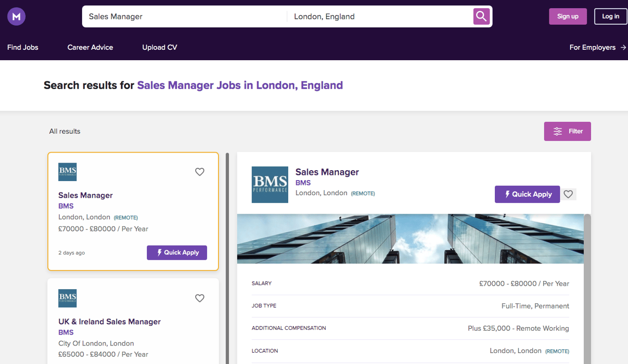Open the Career Advice menu

(90, 47)
